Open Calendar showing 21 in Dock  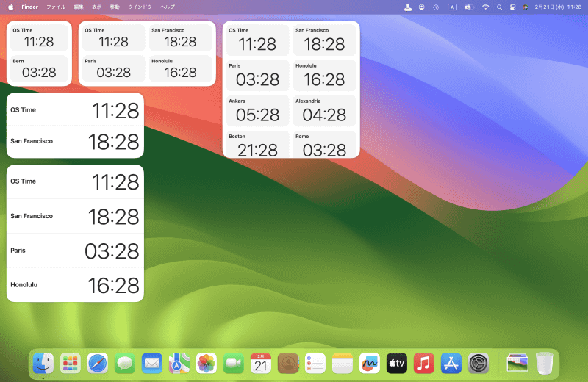[x=261, y=363]
